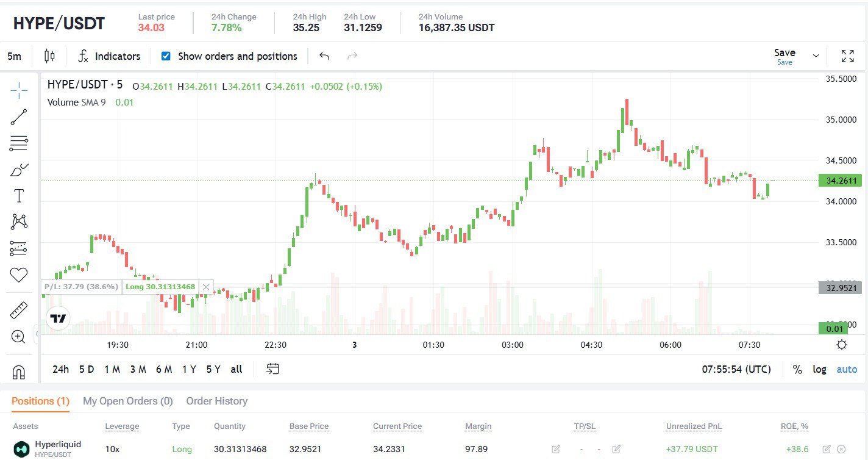
Task: Click the HYPE/USDT · 5 chart legend title
Action: coord(85,85)
